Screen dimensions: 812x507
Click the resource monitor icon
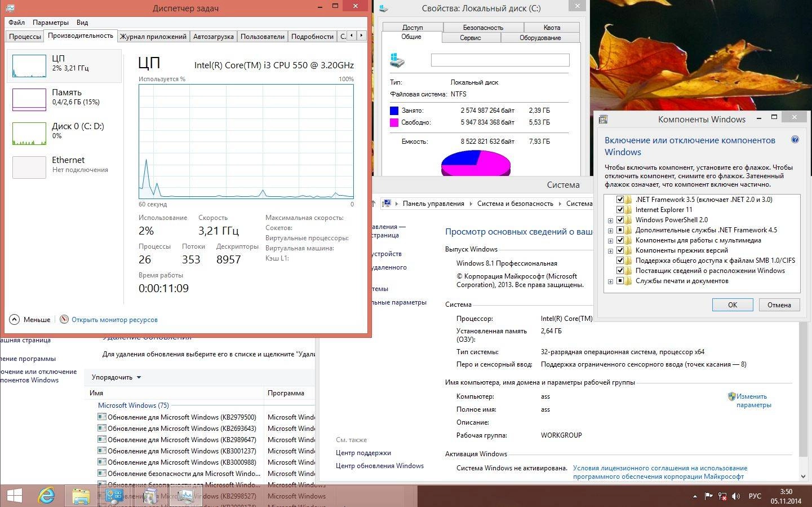(x=64, y=320)
